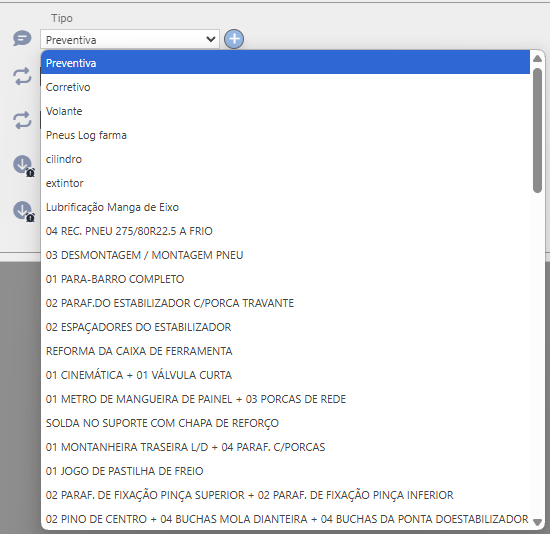
Task: Choose 01 PARA-BARRO COMPLETO option
Action: point(285,279)
